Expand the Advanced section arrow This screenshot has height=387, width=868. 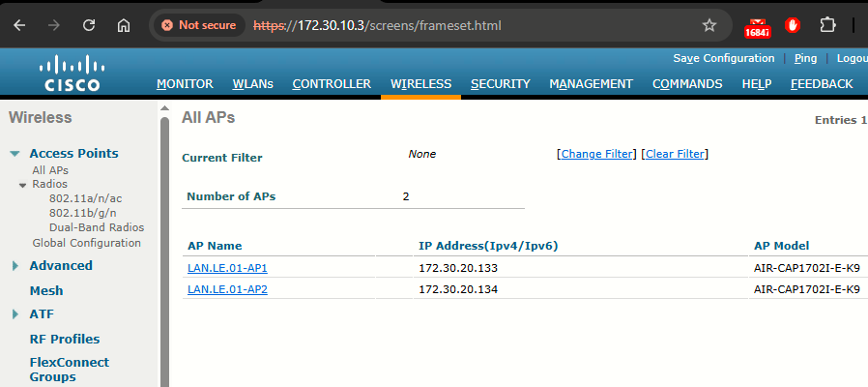pos(15,266)
